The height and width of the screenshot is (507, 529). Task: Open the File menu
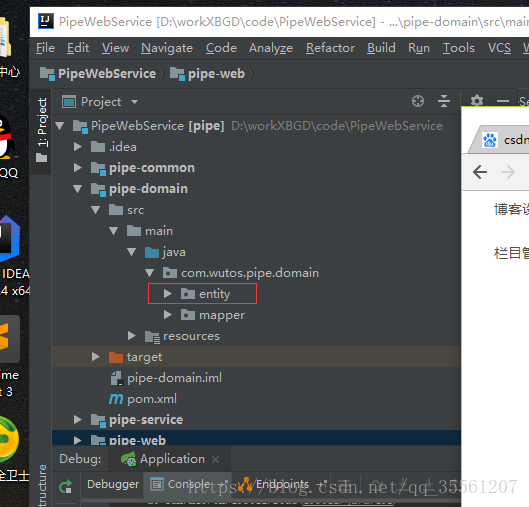pos(45,48)
